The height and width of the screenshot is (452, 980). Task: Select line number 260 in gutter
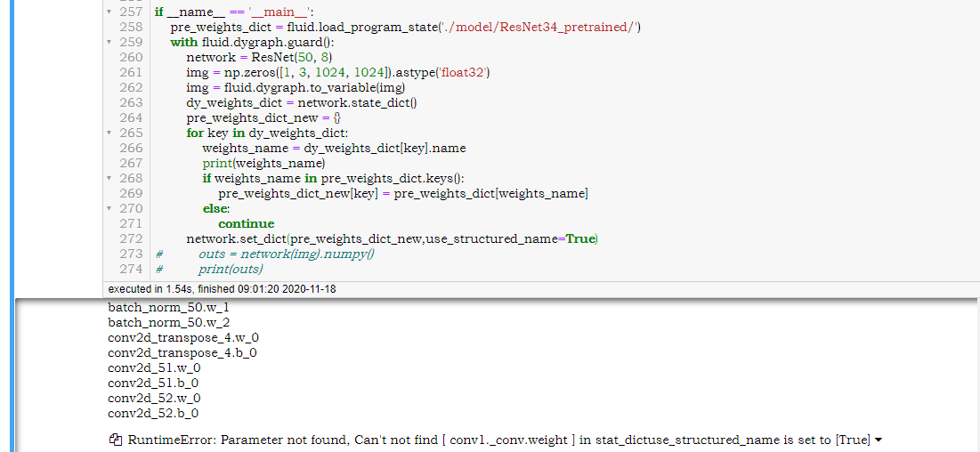pos(131,58)
